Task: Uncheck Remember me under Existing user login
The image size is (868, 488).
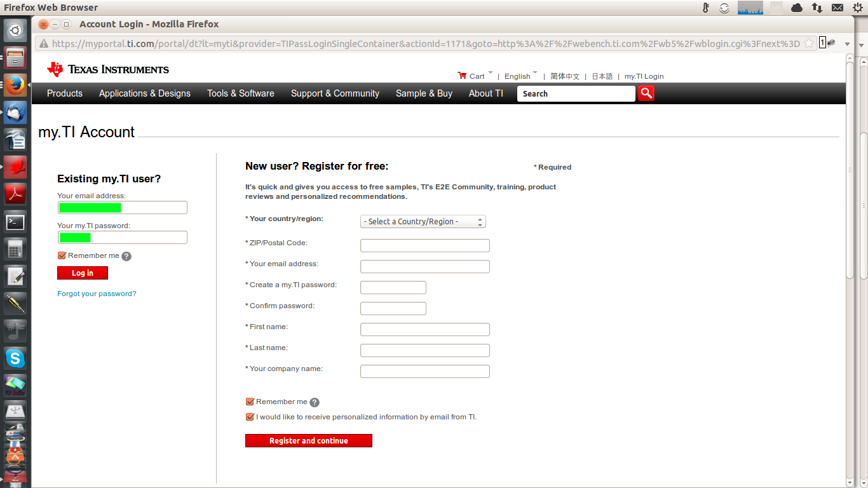Action: click(62, 255)
